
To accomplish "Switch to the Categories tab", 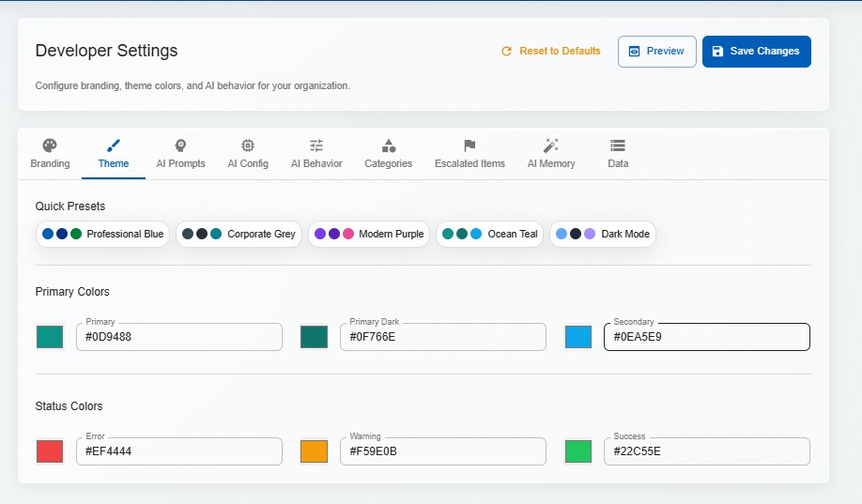I will click(x=389, y=154).
